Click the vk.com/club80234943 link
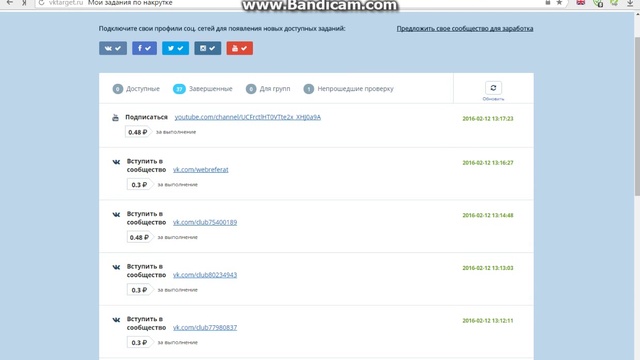Screen dimensions: 640x360 point(205,275)
